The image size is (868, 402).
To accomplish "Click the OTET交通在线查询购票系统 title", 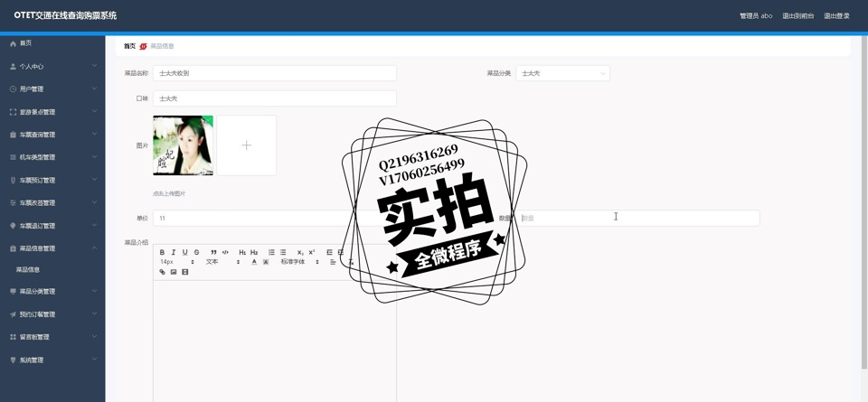I will click(65, 16).
